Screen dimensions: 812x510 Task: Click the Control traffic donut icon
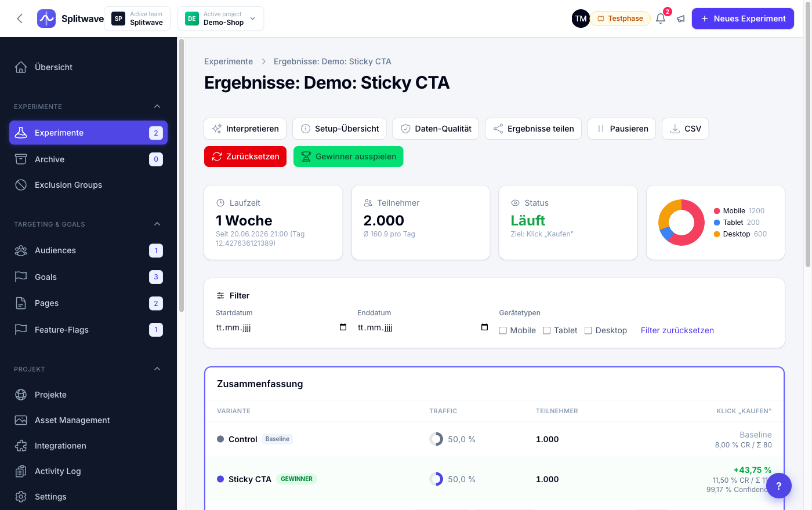pyautogui.click(x=436, y=439)
